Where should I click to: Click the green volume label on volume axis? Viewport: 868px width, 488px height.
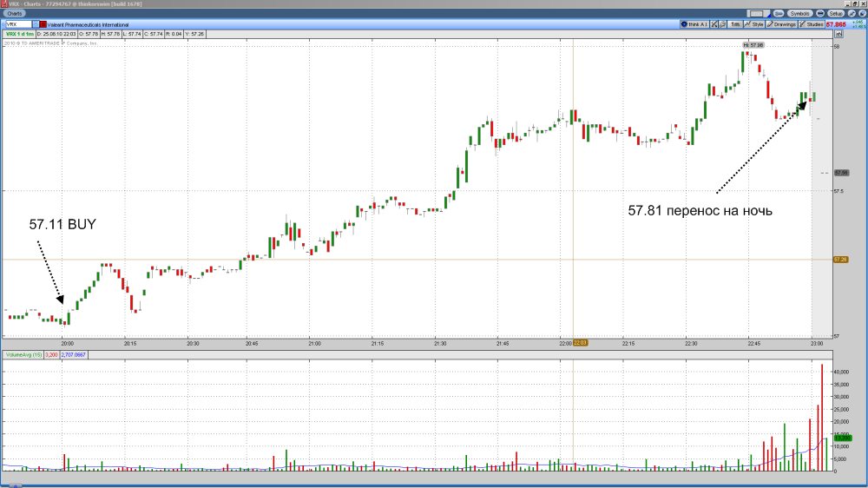(843, 438)
